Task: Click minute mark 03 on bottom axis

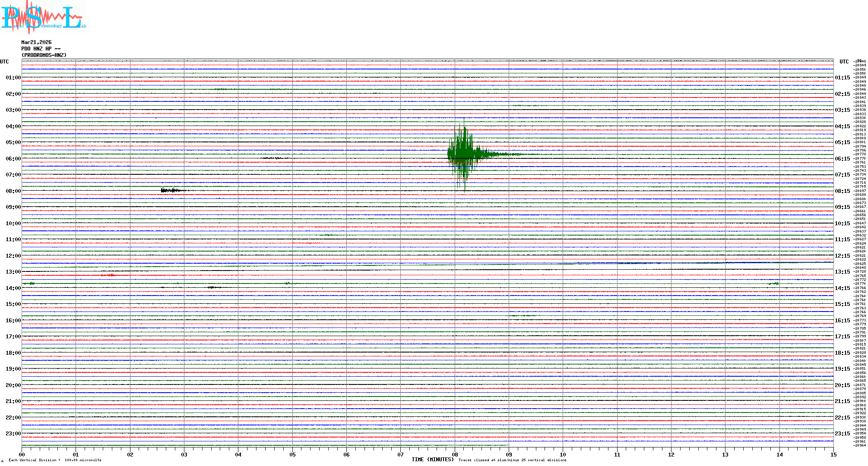Action: [x=184, y=454]
